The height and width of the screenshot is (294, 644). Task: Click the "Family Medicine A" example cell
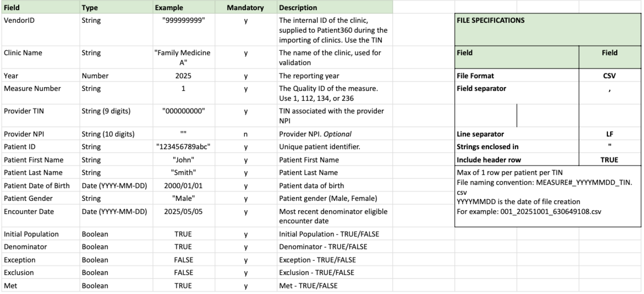tap(183, 57)
